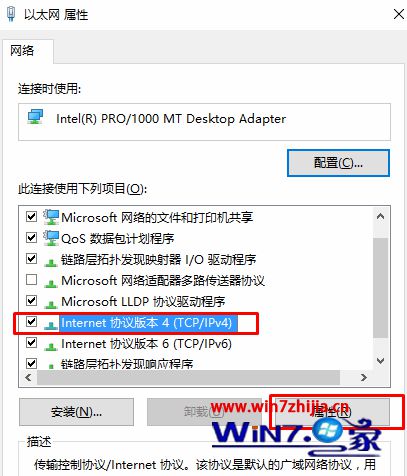Click the list scroll up arrow

380,216
